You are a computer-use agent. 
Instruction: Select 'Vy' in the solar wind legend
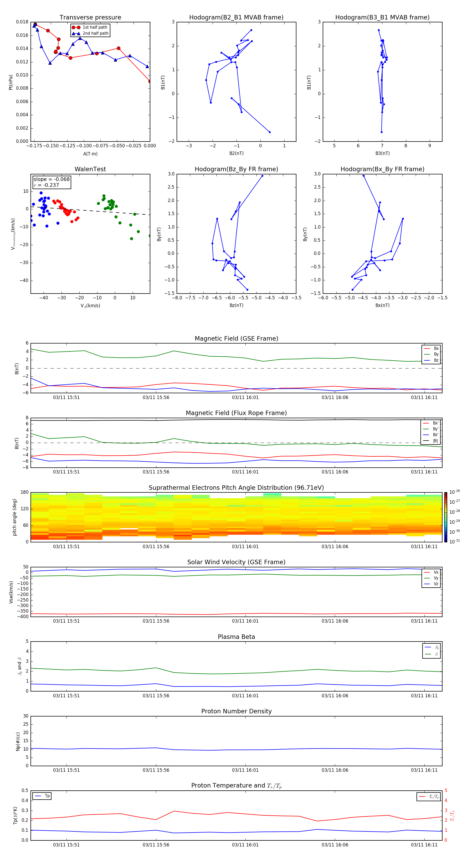point(431,578)
